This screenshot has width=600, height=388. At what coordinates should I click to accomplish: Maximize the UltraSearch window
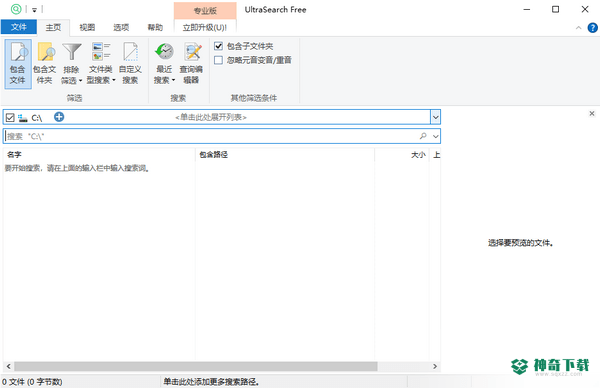point(556,10)
